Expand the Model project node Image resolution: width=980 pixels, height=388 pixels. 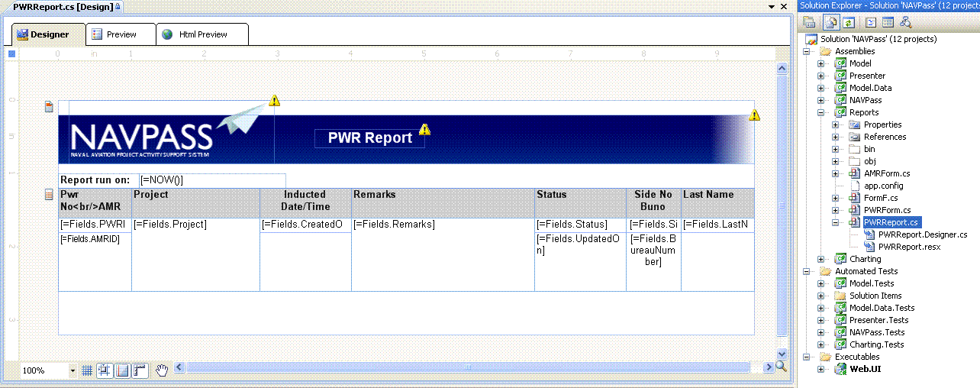click(x=820, y=63)
